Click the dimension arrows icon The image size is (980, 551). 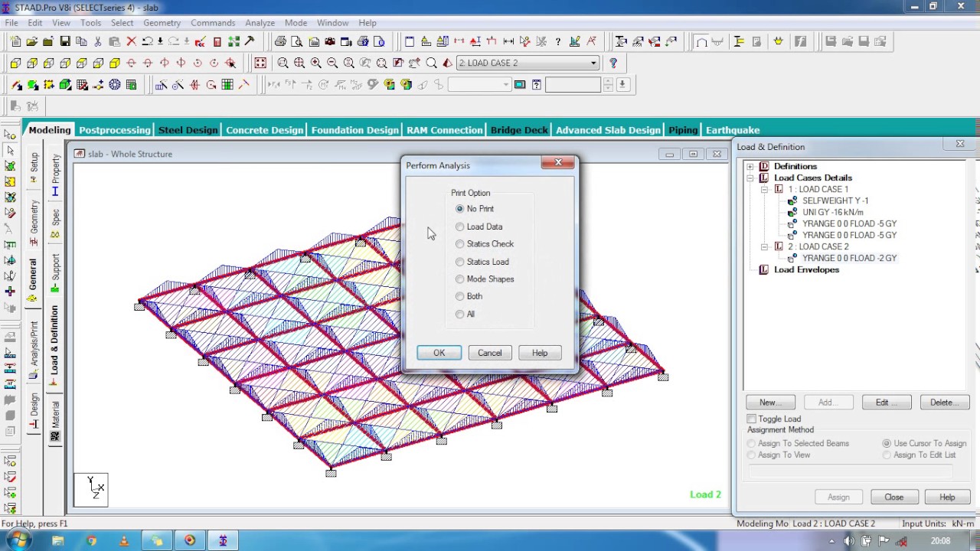point(508,41)
